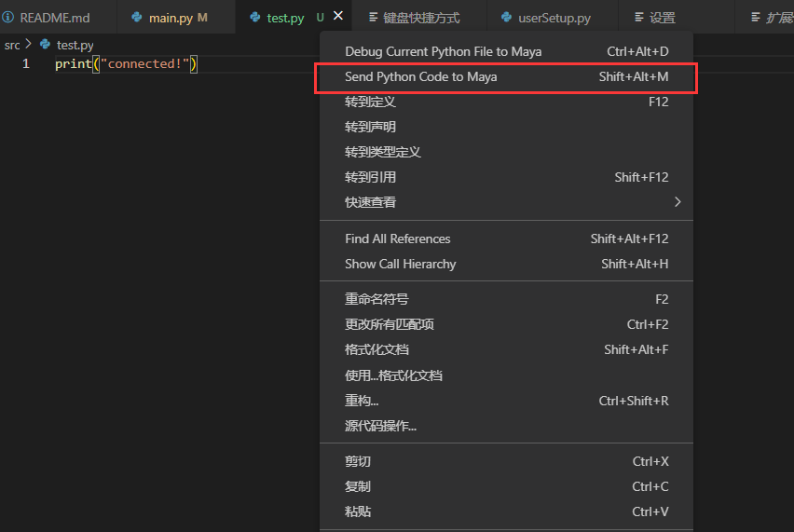Screen dimensions: 794x532
Task: Select 格式化文档 from context menu
Action: coord(506,349)
